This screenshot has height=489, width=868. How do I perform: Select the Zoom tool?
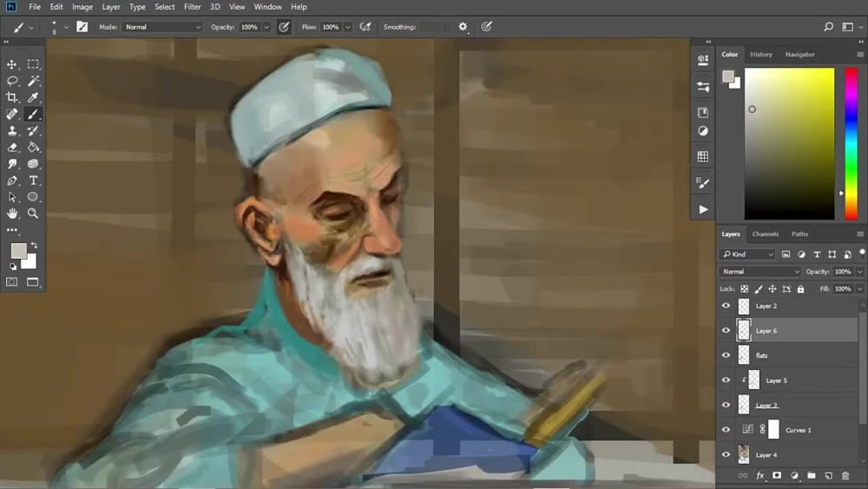coord(33,213)
